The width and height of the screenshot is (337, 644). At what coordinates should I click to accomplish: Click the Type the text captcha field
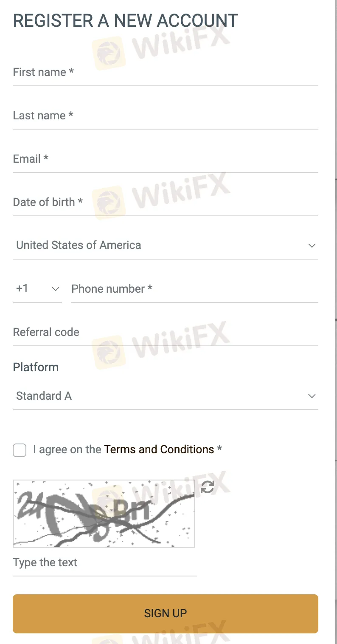point(104,563)
